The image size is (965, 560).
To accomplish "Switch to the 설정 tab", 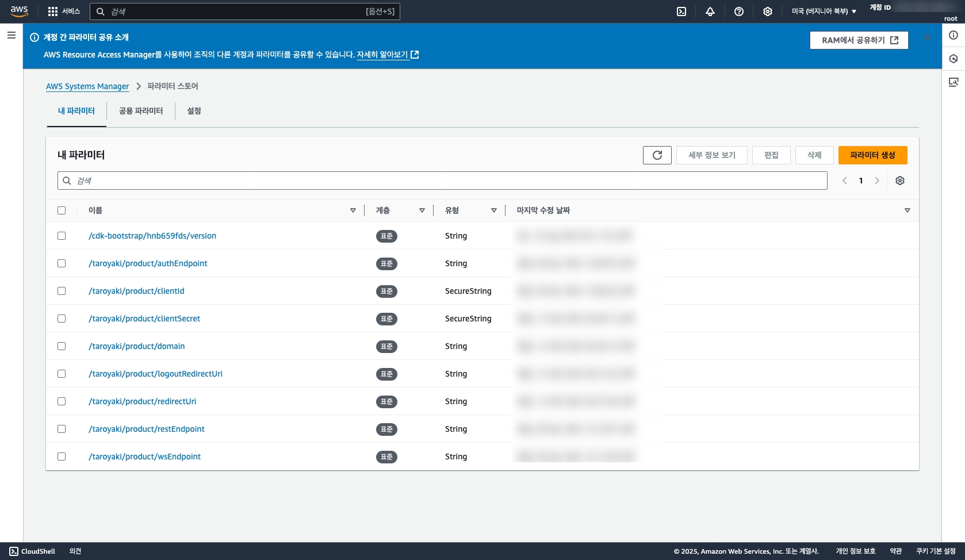I will [194, 111].
